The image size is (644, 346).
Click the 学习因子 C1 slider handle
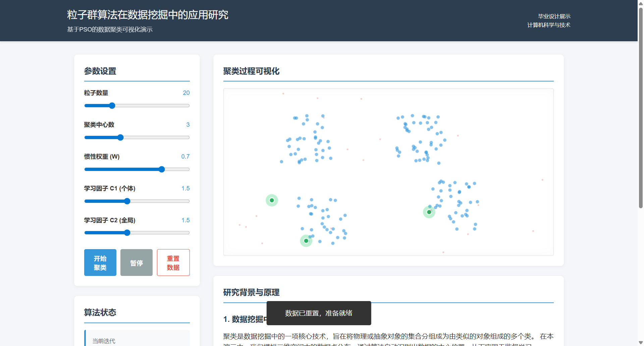(x=127, y=201)
